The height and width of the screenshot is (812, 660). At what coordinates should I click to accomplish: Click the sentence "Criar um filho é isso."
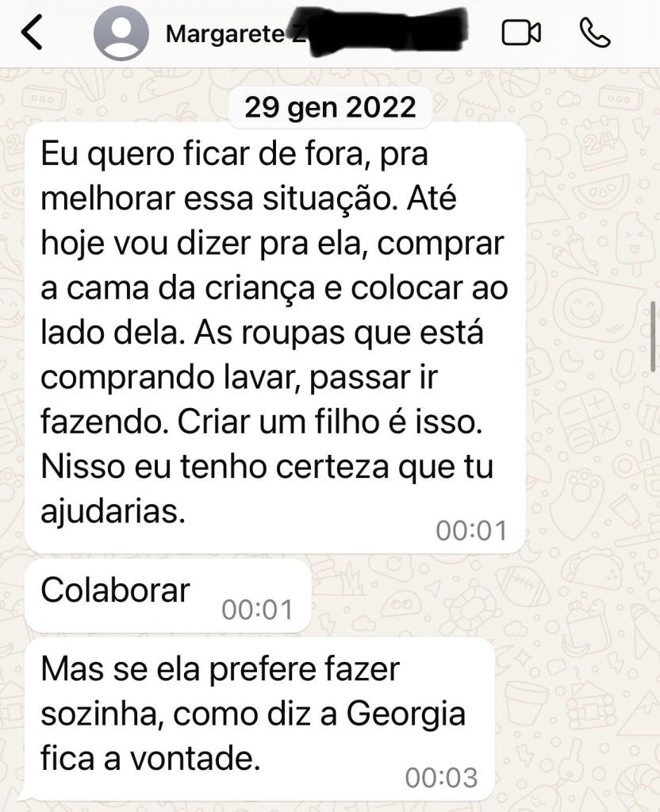pos(330,422)
